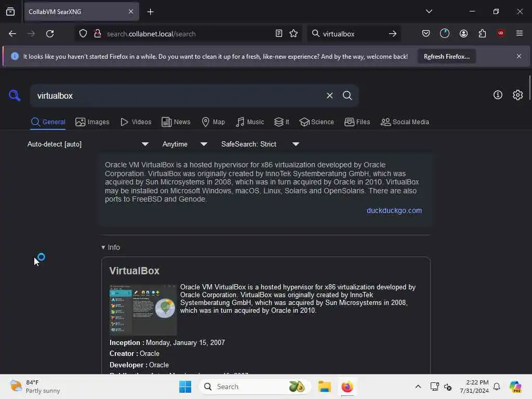Click the volume muted tray icon
The height and width of the screenshot is (399, 532).
(x=448, y=387)
